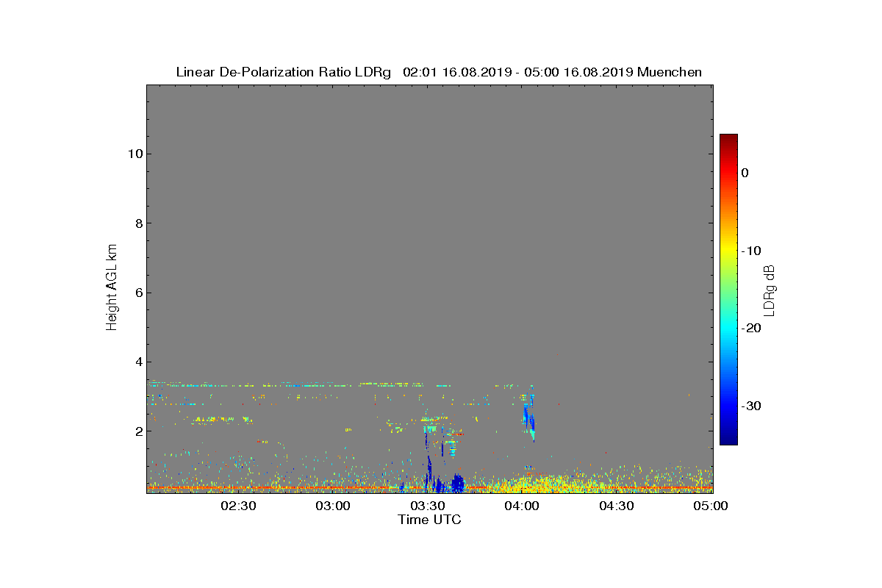The height and width of the screenshot is (588, 882).
Task: Click the 03:30 time tick label
Action: click(428, 506)
